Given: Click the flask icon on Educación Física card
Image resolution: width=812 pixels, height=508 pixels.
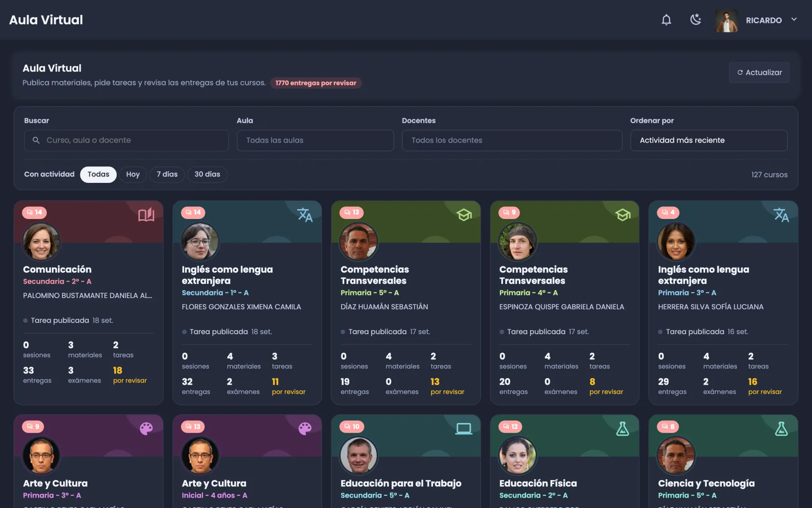Looking at the screenshot, I should point(623,429).
